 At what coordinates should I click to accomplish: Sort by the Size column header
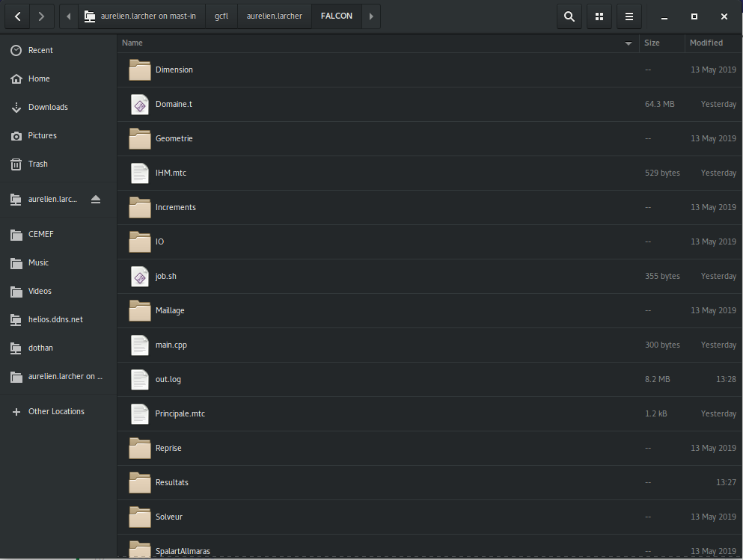click(662, 43)
